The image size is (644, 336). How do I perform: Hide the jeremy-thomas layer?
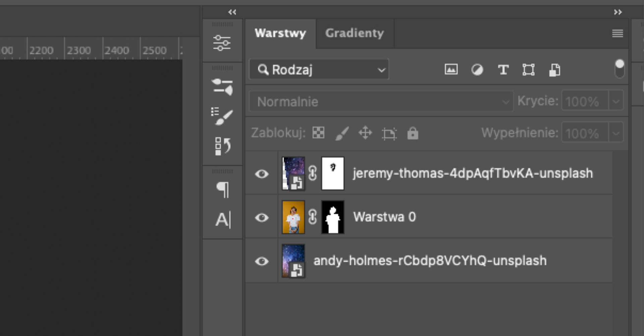[262, 174]
